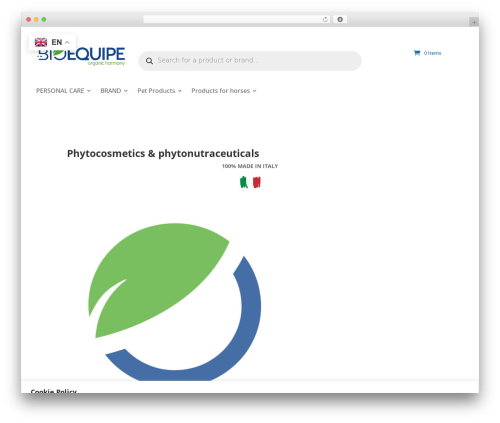The width and height of the screenshot is (500, 423).
Task: Expand the Pet Products chevron
Action: click(x=180, y=91)
